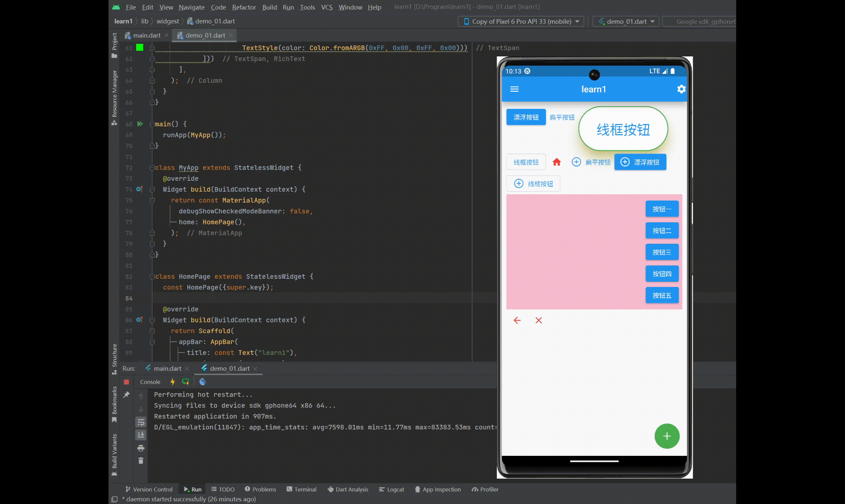
Task: Open Flutter DevTools icon in console toolbar
Action: [202, 382]
